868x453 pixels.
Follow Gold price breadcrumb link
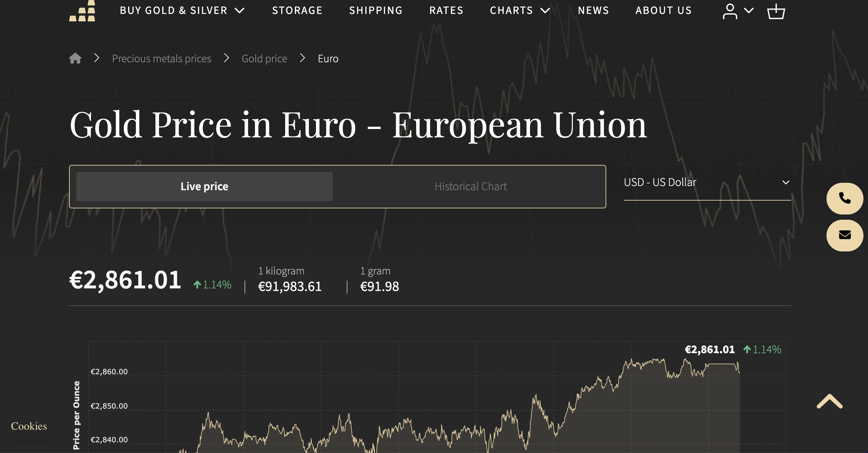pyautogui.click(x=264, y=59)
